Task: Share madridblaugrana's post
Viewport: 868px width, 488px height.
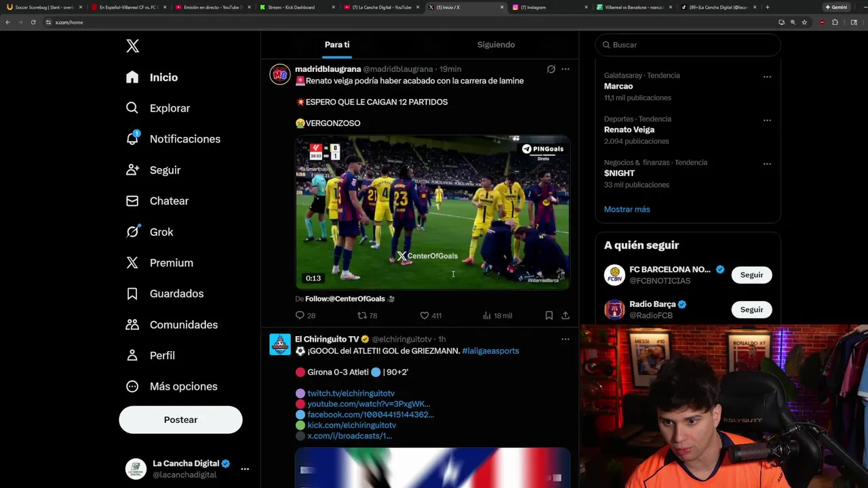Action: click(566, 315)
